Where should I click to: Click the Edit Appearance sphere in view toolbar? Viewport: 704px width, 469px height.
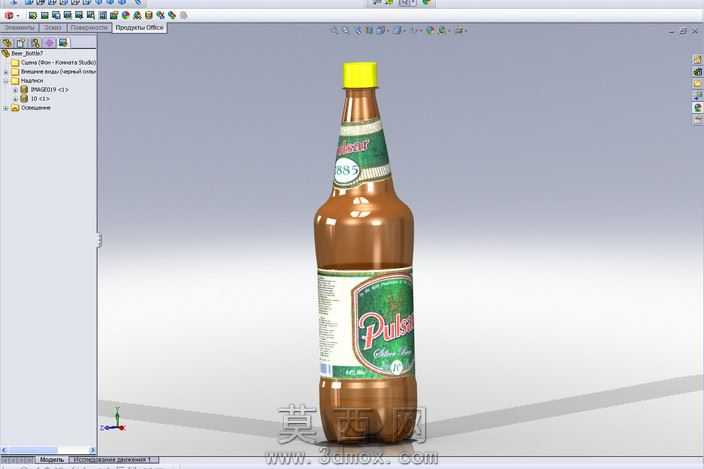430,31
